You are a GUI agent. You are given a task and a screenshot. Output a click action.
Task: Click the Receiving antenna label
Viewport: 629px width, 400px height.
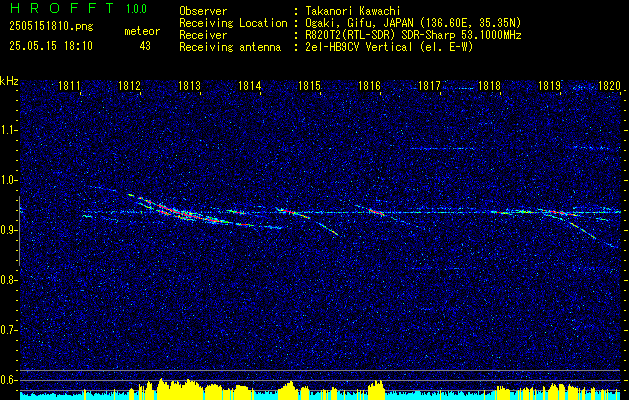230,47
